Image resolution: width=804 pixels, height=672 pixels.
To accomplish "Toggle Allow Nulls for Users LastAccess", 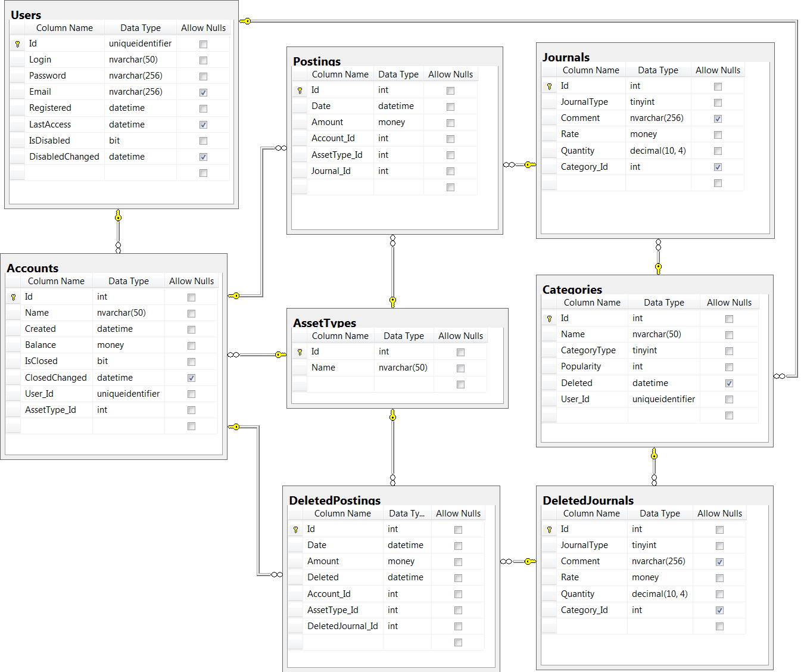I will [203, 125].
